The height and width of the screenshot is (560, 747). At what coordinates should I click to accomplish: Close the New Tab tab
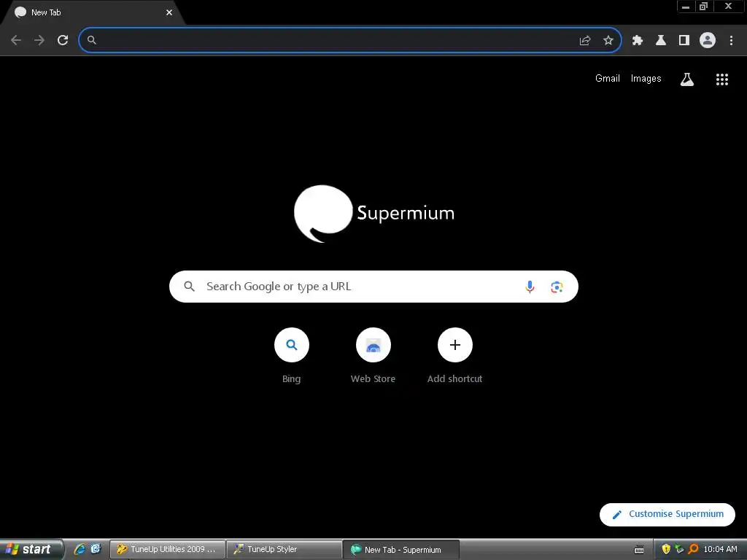(169, 12)
